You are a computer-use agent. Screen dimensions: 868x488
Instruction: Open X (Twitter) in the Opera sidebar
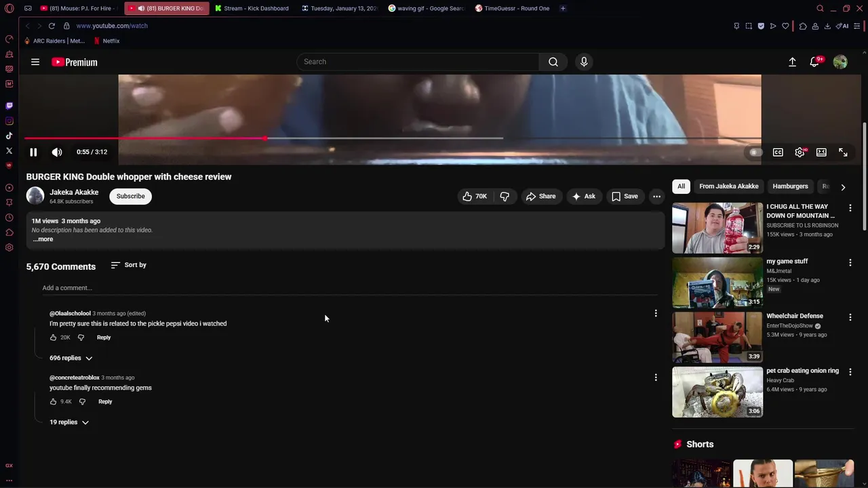pos(9,150)
